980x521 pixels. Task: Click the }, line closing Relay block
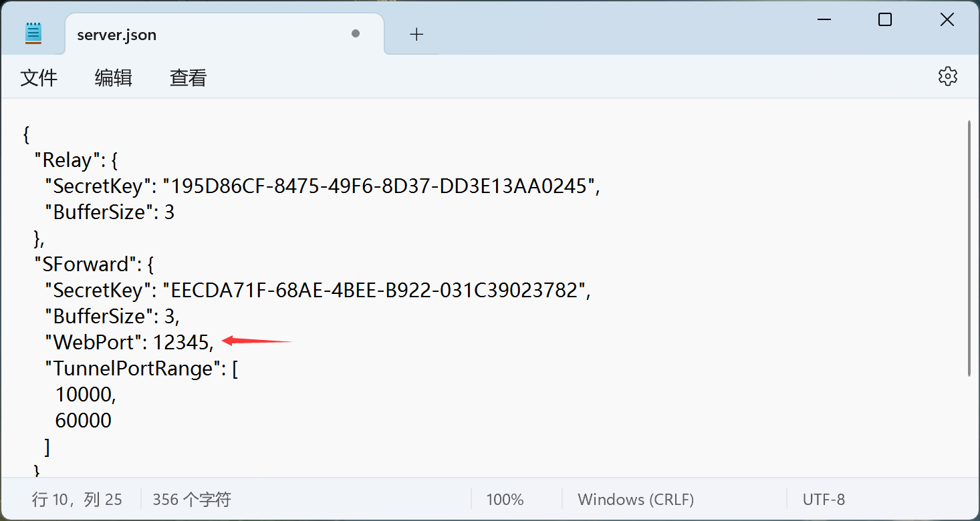coord(39,238)
